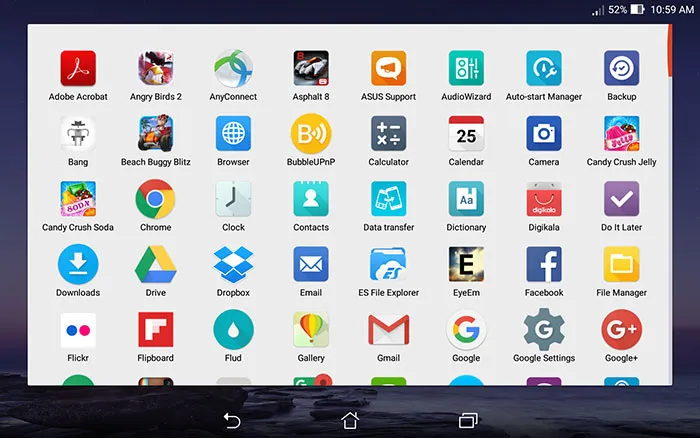Open the Calendar app
The image size is (700, 438).
[466, 134]
